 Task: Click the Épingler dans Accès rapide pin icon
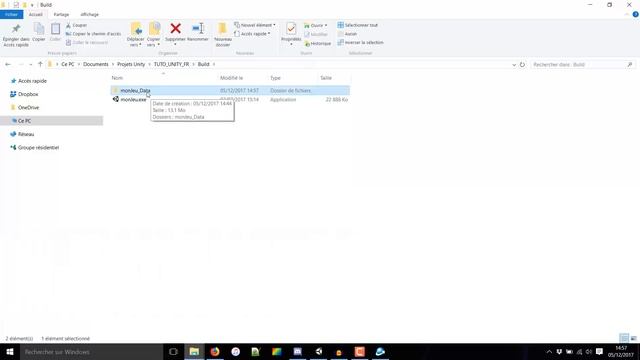(16, 29)
